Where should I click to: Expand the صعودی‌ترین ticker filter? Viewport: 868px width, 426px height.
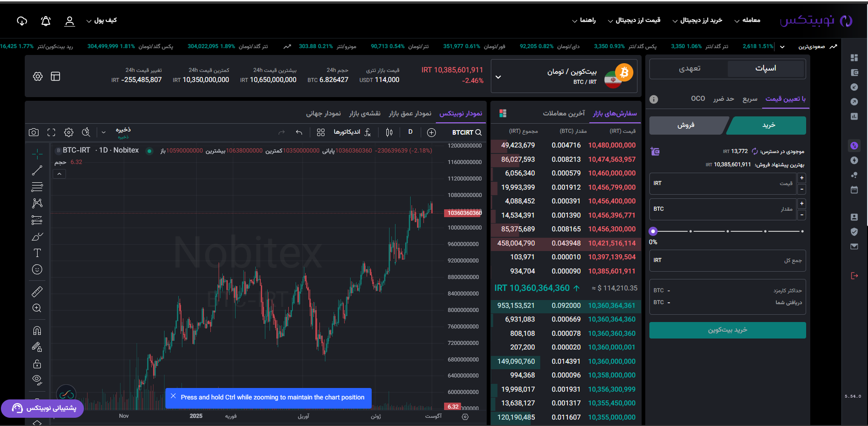782,47
